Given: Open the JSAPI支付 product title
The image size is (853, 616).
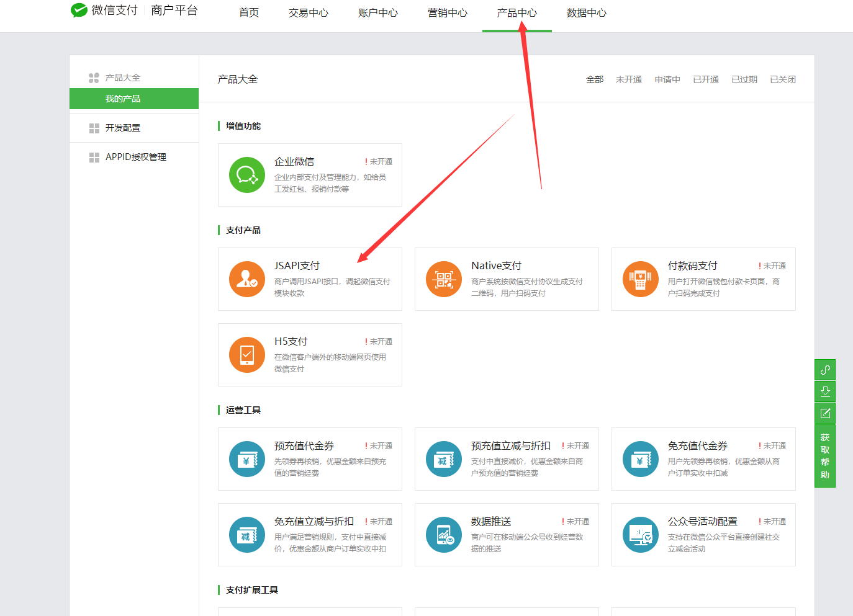Looking at the screenshot, I should [297, 266].
